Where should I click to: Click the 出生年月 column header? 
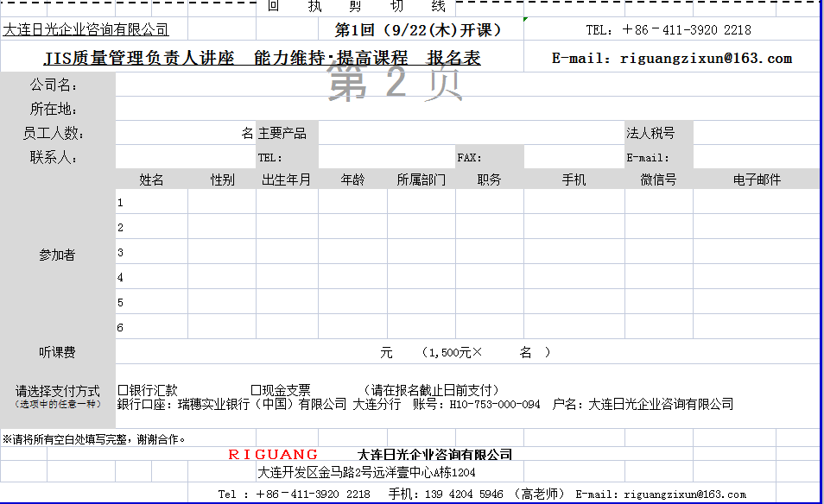[x=286, y=180]
